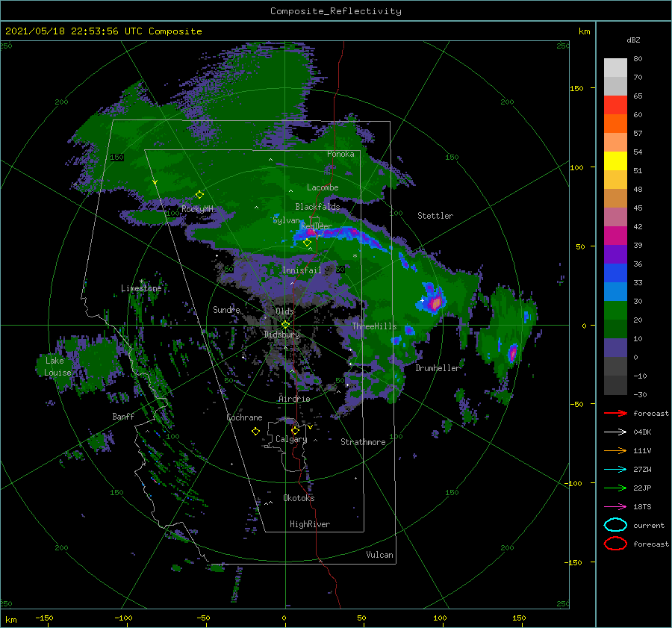Select the 80 dBZ white color swatch
The height and width of the screenshot is (628, 672).
click(x=615, y=67)
